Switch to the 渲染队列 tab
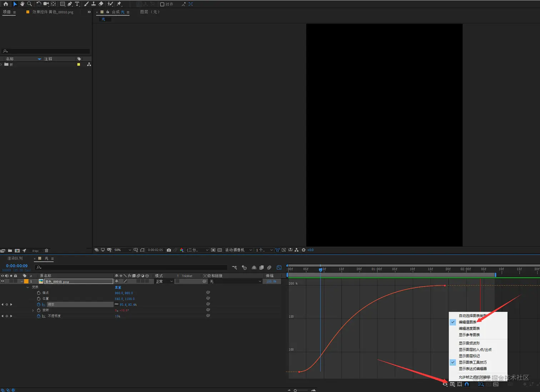Image resolution: width=540 pixels, height=392 pixels. coord(15,258)
